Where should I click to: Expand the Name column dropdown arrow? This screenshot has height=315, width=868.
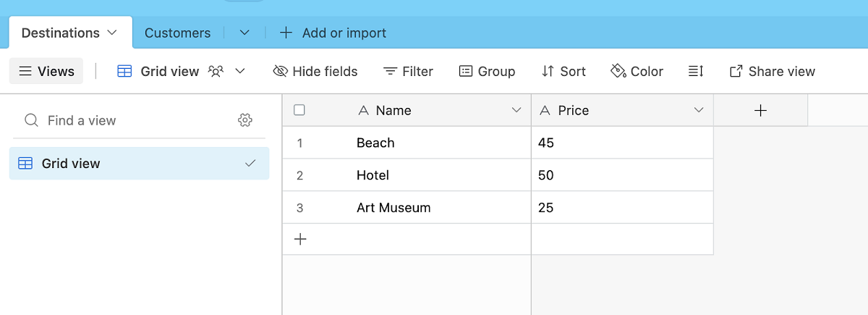click(x=516, y=110)
